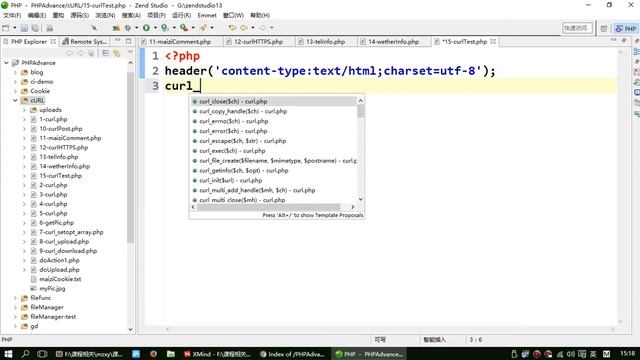Close the PHP Explorer view tab

53,42
